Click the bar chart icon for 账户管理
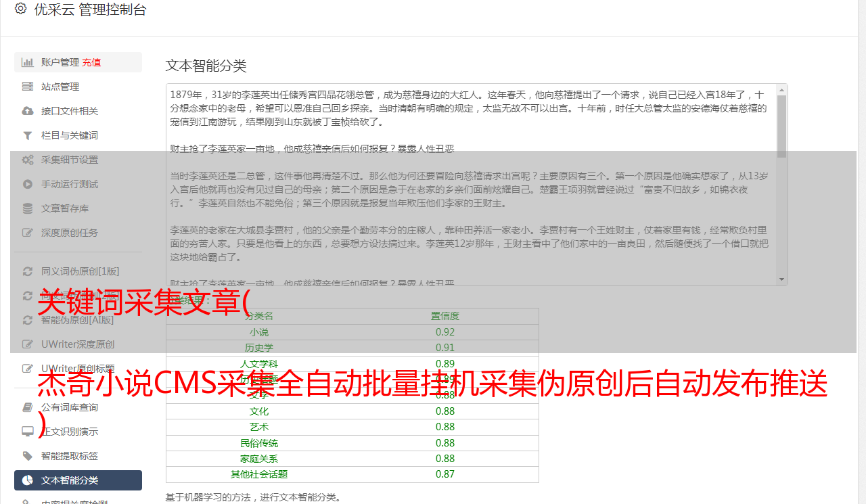Screen dimensions: 866x504 [x=28, y=62]
